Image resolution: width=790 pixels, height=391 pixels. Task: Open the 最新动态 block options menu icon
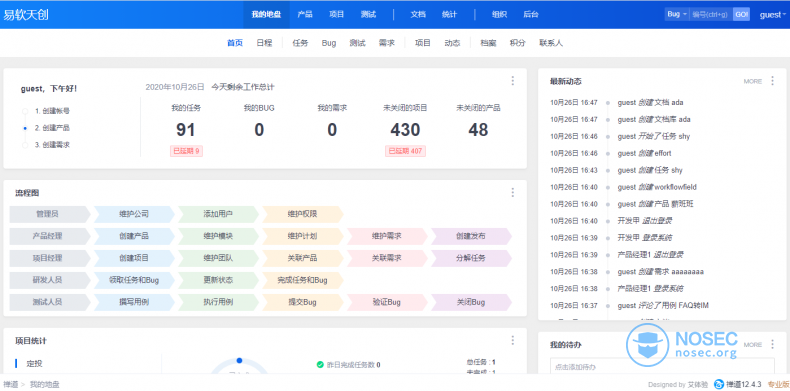772,81
